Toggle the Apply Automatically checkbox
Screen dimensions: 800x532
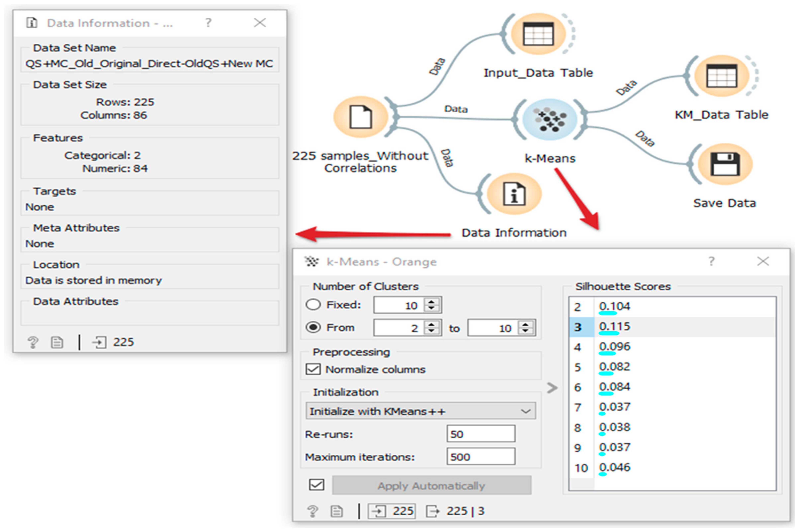point(316,485)
